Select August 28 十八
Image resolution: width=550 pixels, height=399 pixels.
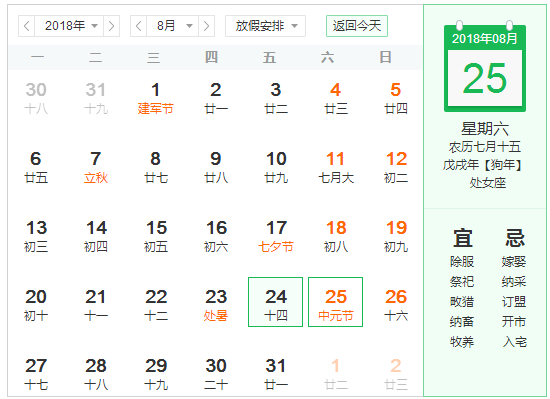coord(96,374)
